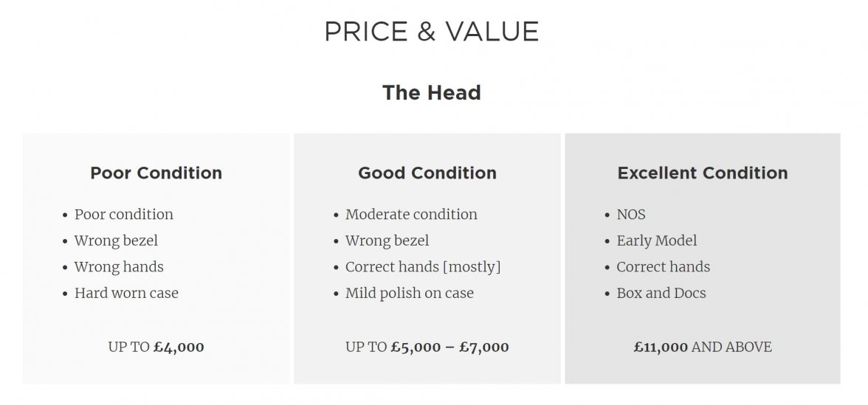Viewport: 868px width, 405px height.
Task: Click "Wrong bezel" in Good Condition card
Action: (387, 240)
